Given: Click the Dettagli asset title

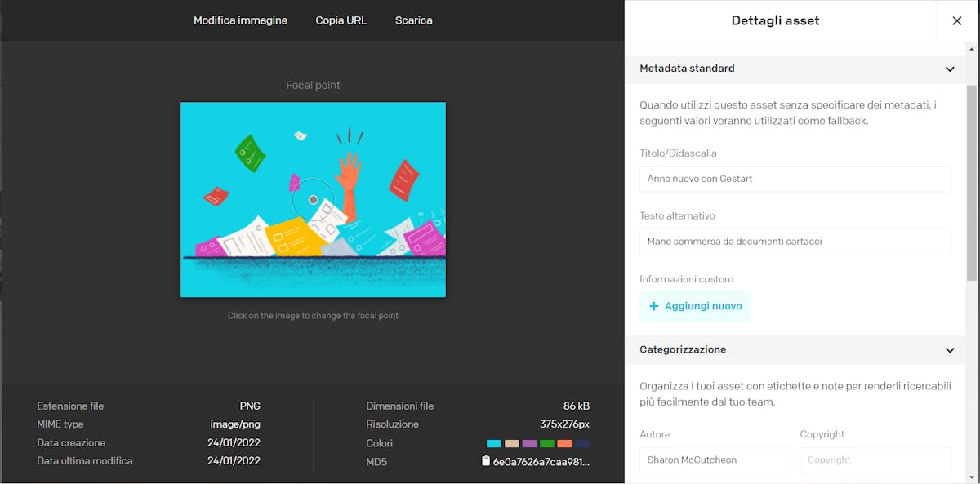Looking at the screenshot, I should pos(775,21).
